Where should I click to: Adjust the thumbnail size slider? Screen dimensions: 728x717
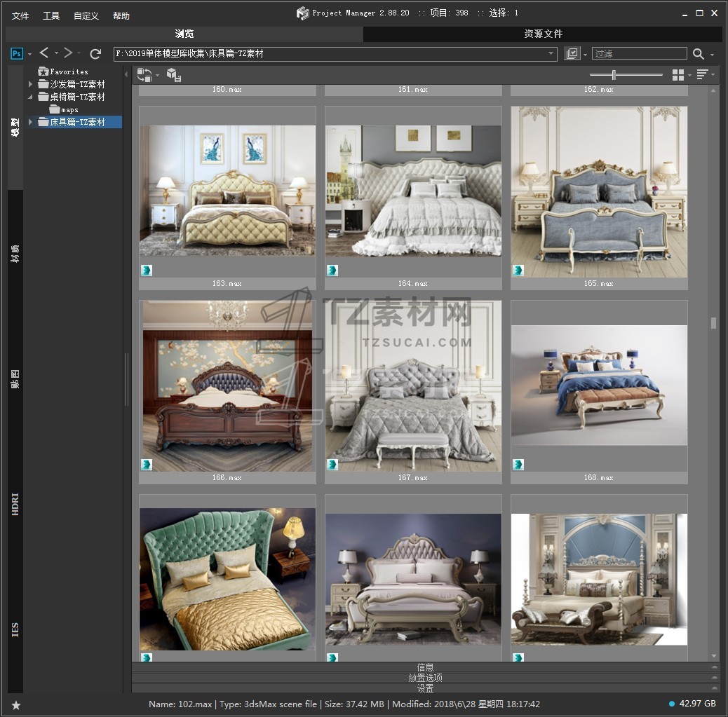(614, 75)
